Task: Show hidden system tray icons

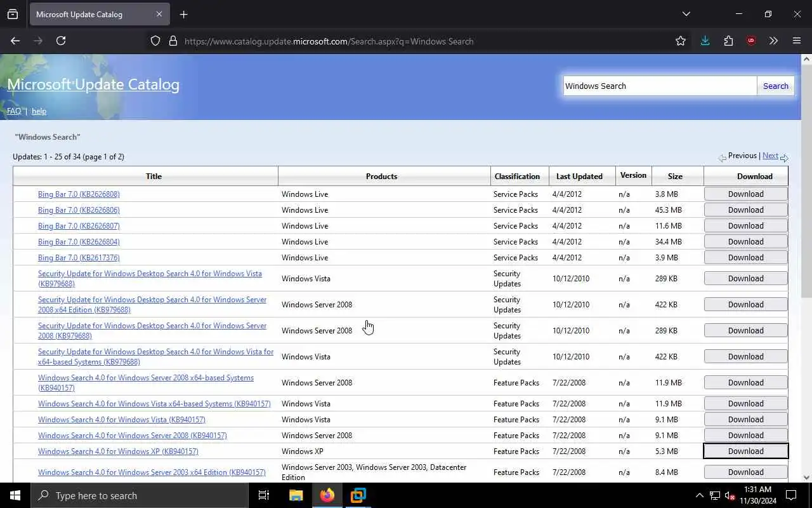Action: point(699,495)
